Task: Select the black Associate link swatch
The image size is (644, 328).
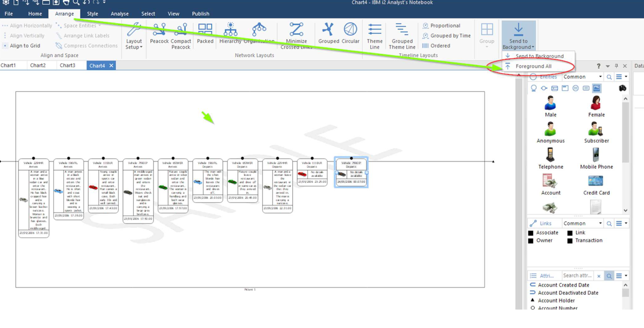Action: (x=531, y=233)
